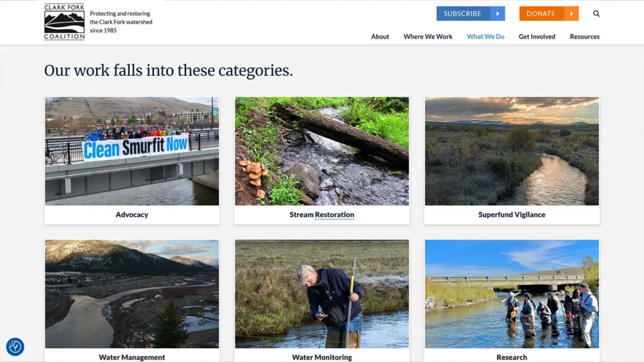This screenshot has width=644, height=362.
Task: Click the Donate button
Action: 548,14
